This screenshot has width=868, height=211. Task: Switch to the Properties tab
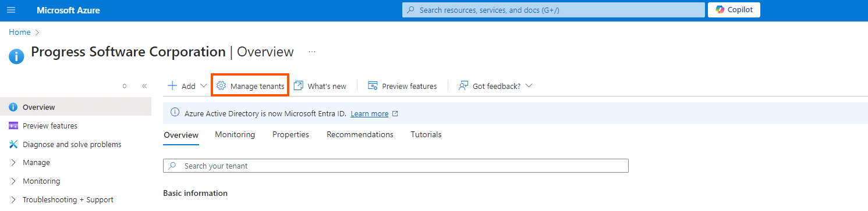coord(290,134)
